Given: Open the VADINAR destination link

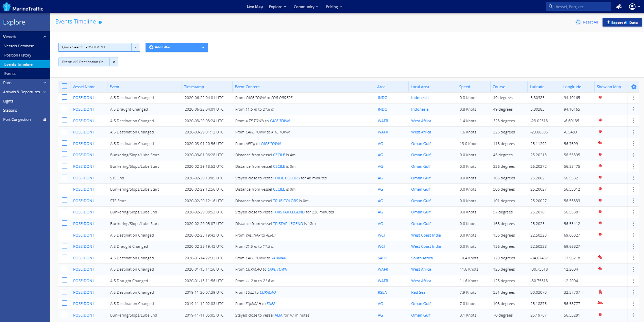Looking at the screenshot, I should (278, 258).
